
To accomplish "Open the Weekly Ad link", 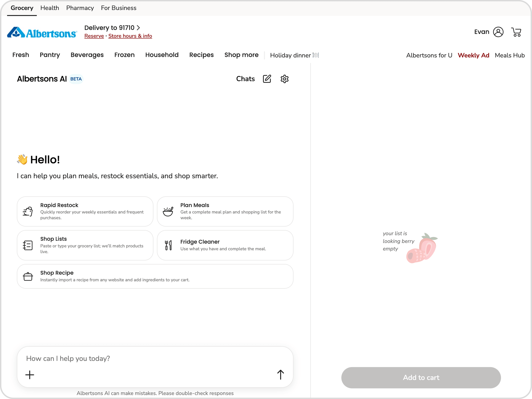I will click(x=473, y=55).
